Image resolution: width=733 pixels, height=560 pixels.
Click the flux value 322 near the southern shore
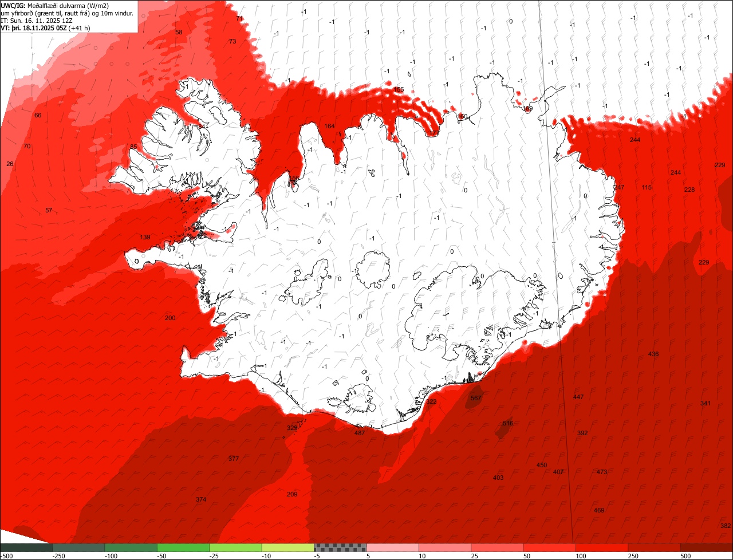click(431, 402)
